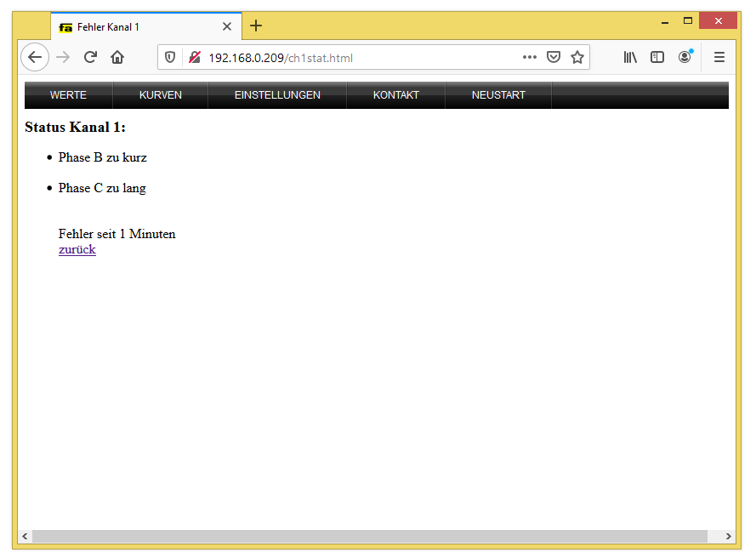Open a new browser tab
This screenshot has height=558, width=756.
[256, 26]
